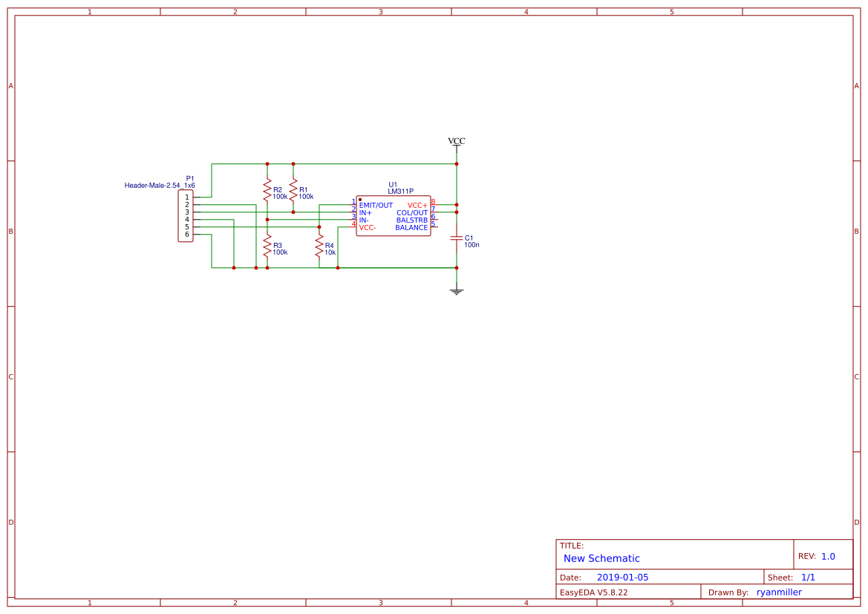Click pin 4 of header P1
The width and height of the screenshot is (868, 614).
[187, 220]
